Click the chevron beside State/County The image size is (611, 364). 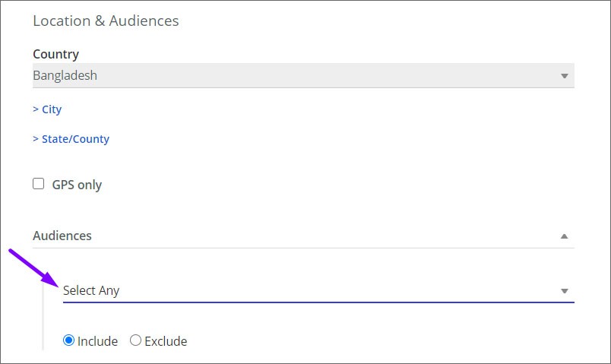point(36,139)
